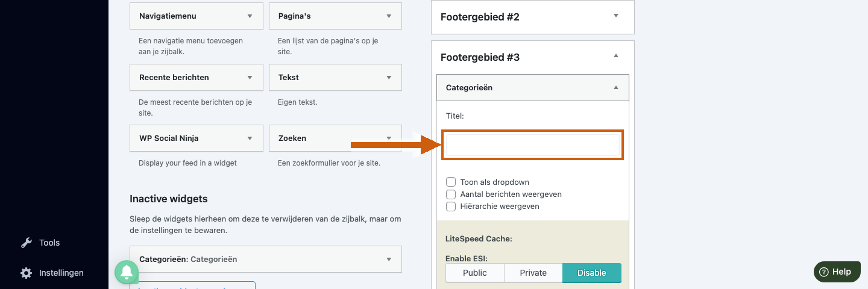
Task: Open the green notification bell
Action: point(127,272)
